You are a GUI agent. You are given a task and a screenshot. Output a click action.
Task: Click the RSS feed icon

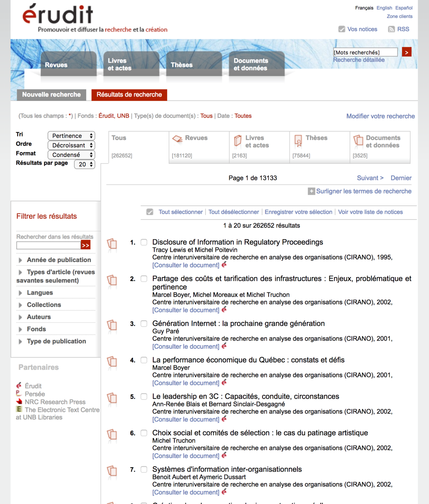[x=391, y=29]
